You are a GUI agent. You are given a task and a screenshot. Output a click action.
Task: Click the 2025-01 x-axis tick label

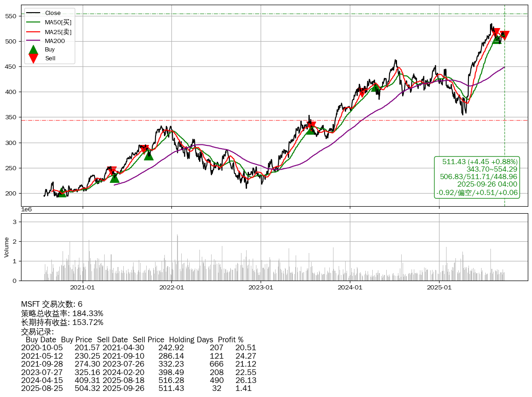[440, 287]
